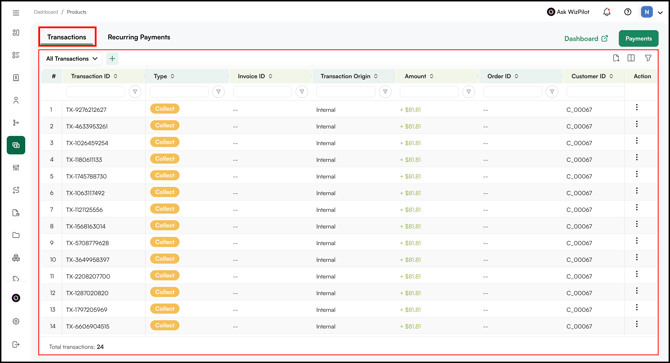Image resolution: width=670 pixels, height=363 pixels.
Task: Add a new view with plus button
Action: (x=112, y=59)
